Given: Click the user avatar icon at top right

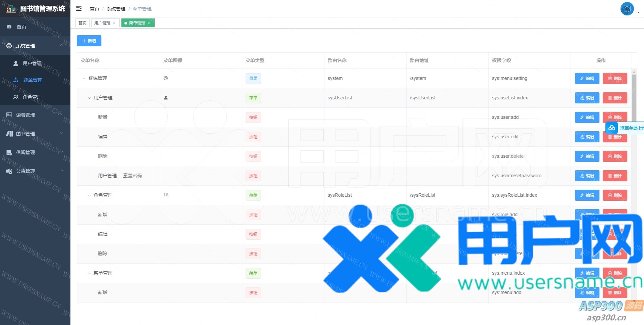Looking at the screenshot, I should tap(627, 9).
